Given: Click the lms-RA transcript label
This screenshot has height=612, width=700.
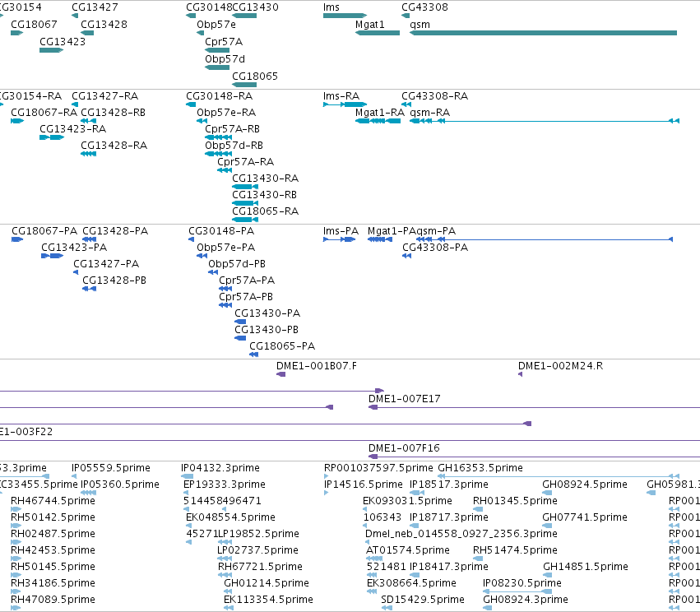Looking at the screenshot, I should (x=341, y=96).
